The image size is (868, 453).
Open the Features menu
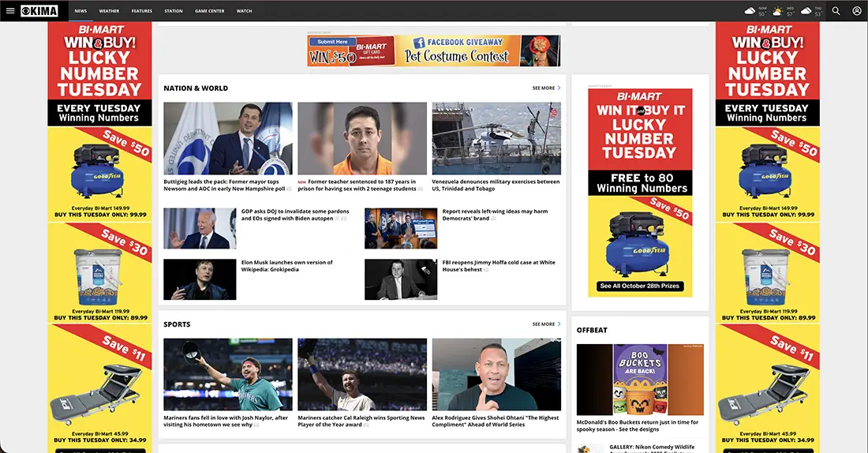click(142, 10)
